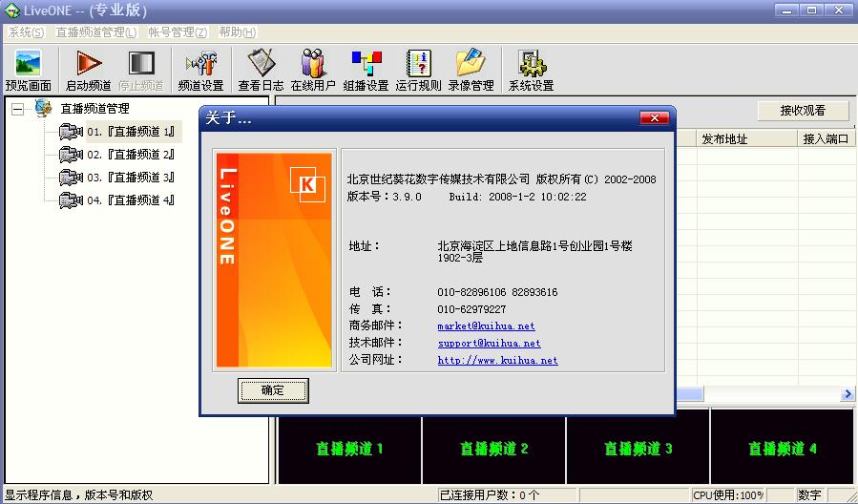Click the phone number 010-82896106

471,292
